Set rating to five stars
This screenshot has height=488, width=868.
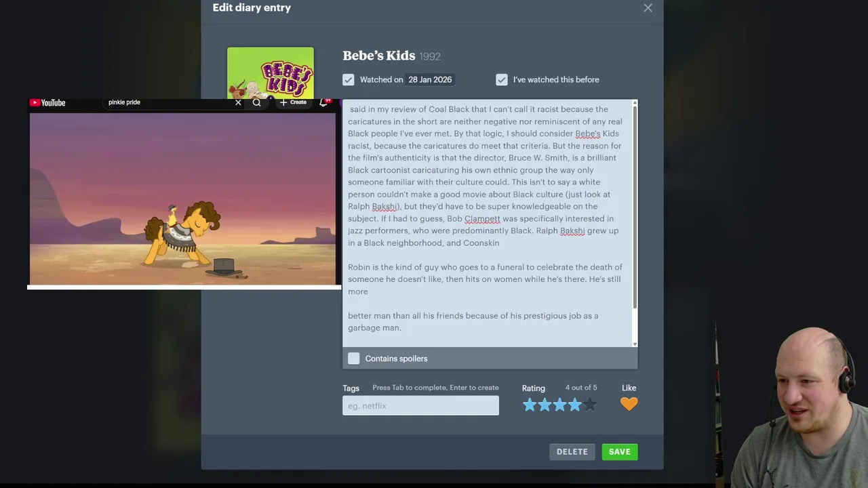tap(589, 405)
